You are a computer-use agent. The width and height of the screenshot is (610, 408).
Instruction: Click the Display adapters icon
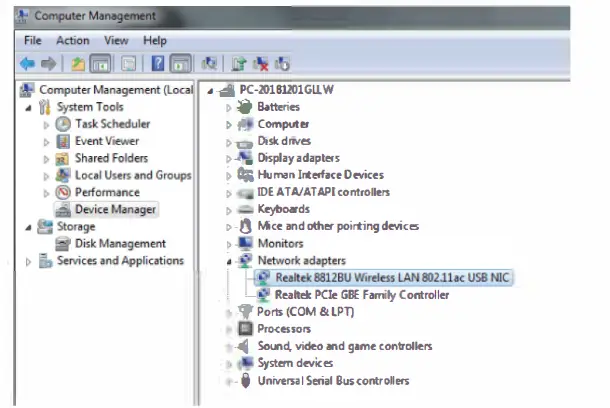pyautogui.click(x=245, y=158)
